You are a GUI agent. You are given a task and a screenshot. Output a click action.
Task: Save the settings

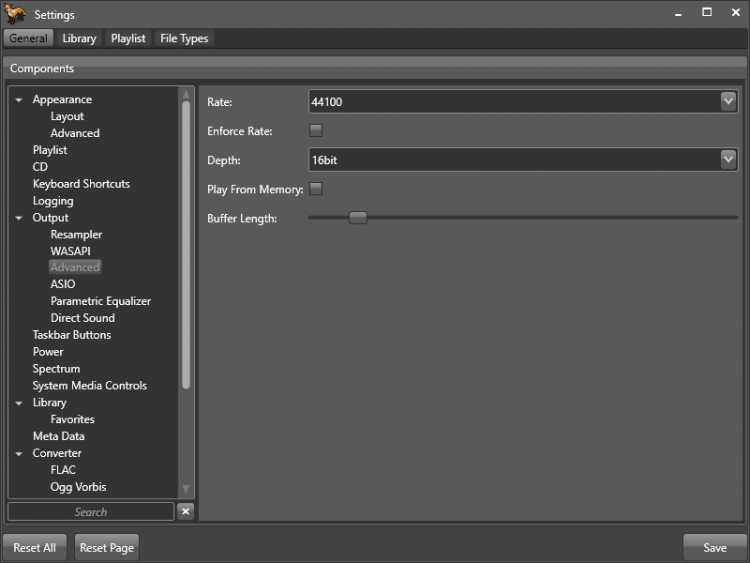(715, 547)
